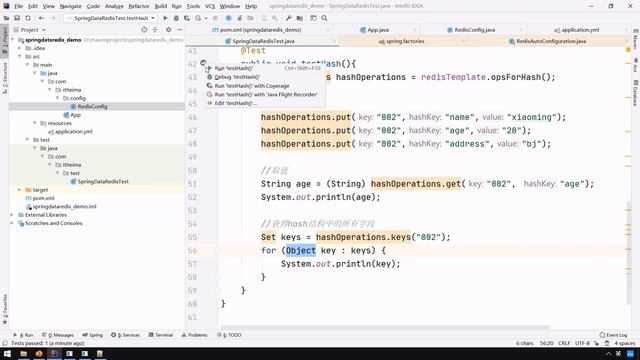Run the configuration with the green play icon
The image size is (640, 360).
click(165, 18)
